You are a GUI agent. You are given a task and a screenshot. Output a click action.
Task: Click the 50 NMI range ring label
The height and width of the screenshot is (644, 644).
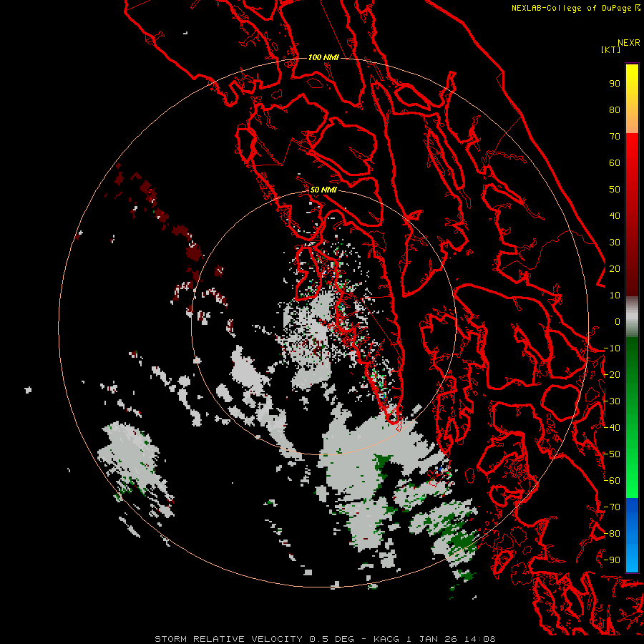point(323,190)
